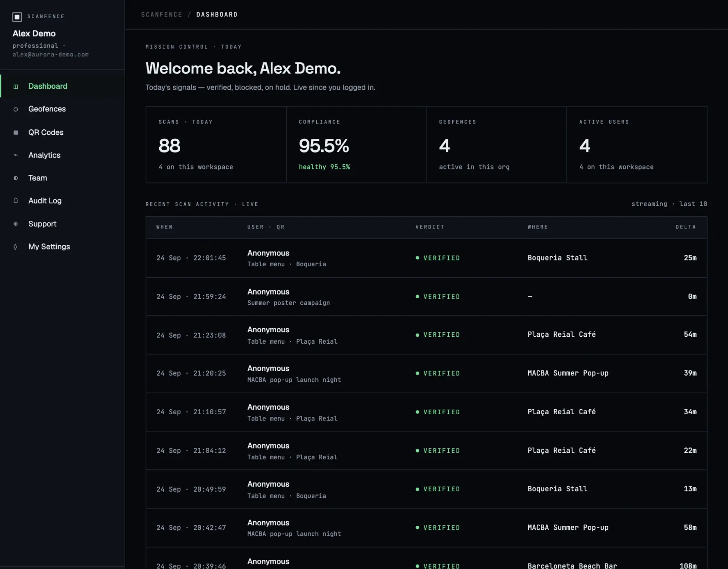This screenshot has height=569, width=728.
Task: Open My Settings
Action: coord(63,247)
